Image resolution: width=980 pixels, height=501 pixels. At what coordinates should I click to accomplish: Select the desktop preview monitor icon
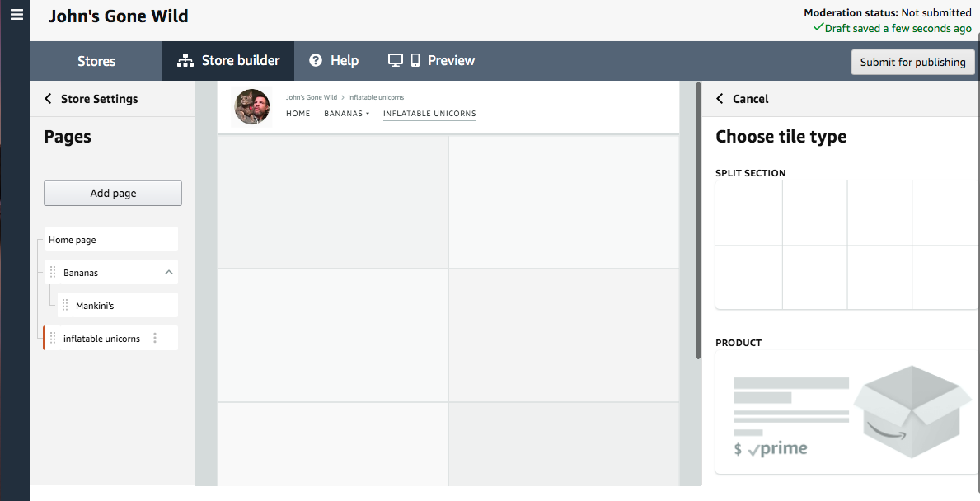click(x=395, y=61)
